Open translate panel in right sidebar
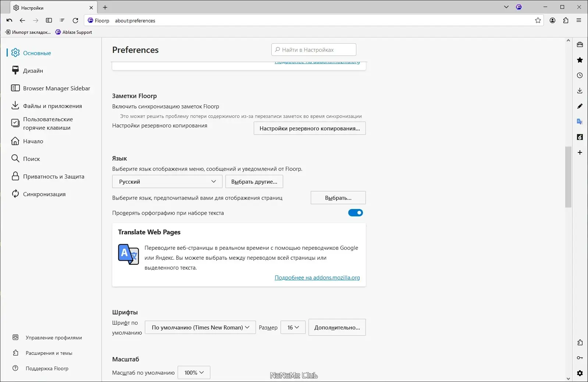Screen dimensions: 588x382 tap(580, 122)
